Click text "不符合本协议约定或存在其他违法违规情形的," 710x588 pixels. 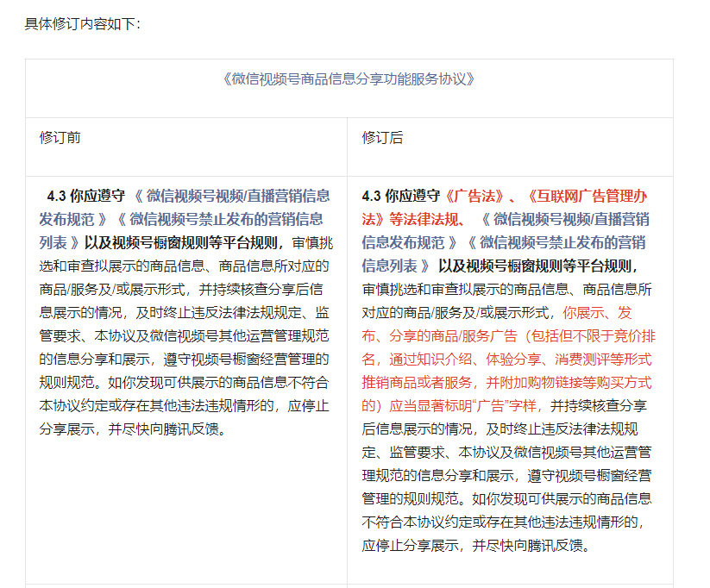point(503,522)
